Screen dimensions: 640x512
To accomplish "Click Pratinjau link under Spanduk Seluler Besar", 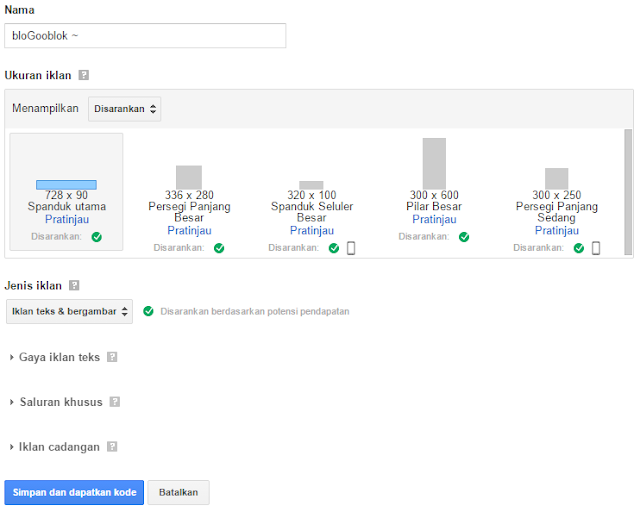I will (312, 231).
